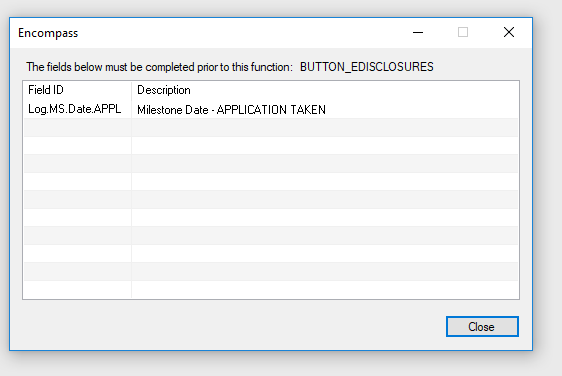Select the Log.MS.Date.APPL field ID cell
562x376 pixels.
tap(77, 109)
